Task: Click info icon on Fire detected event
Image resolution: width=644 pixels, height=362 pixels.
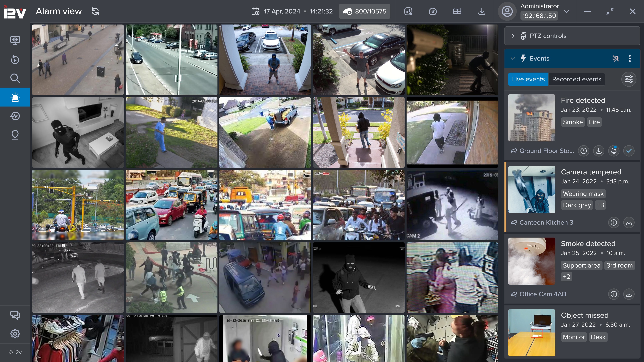Action: [583, 151]
